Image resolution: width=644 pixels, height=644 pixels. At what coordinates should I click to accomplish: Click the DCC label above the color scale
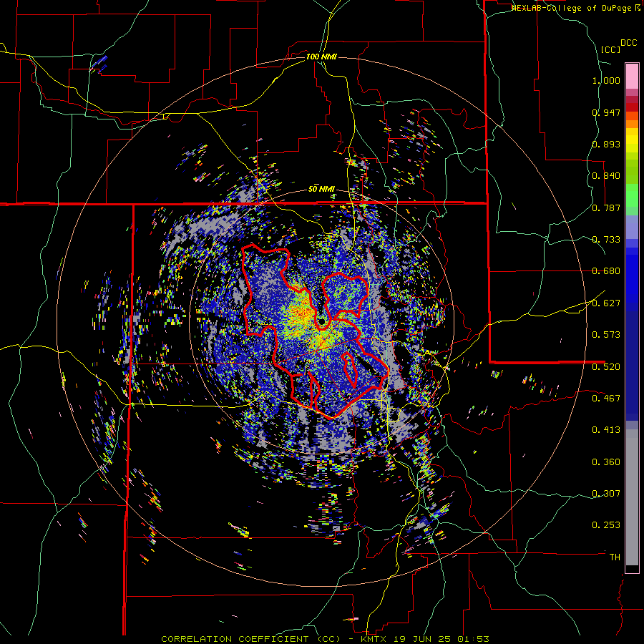[x=628, y=43]
